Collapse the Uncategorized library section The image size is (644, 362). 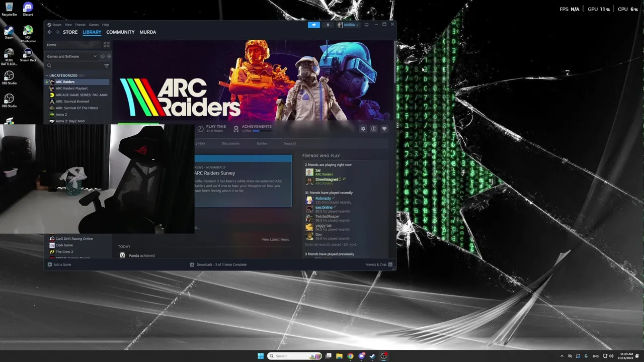coord(47,75)
